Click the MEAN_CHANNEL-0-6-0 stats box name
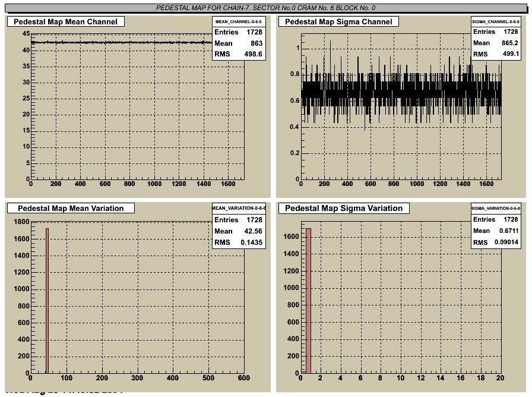 (x=239, y=22)
